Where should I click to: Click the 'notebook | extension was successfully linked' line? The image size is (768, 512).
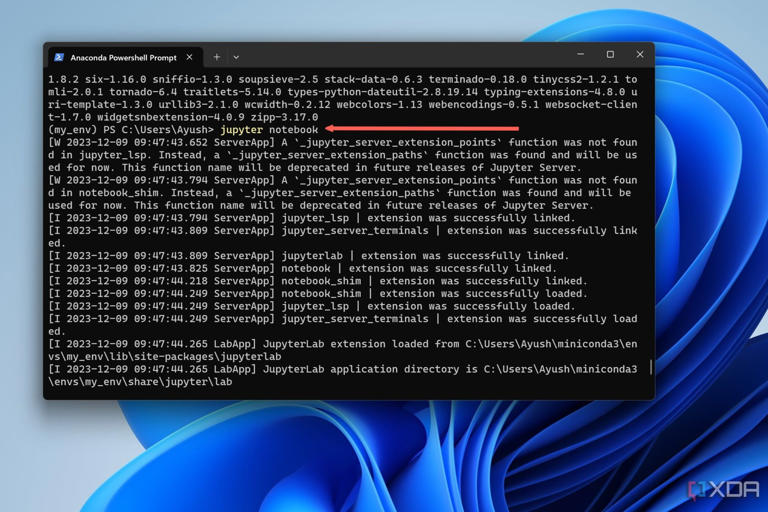click(302, 268)
